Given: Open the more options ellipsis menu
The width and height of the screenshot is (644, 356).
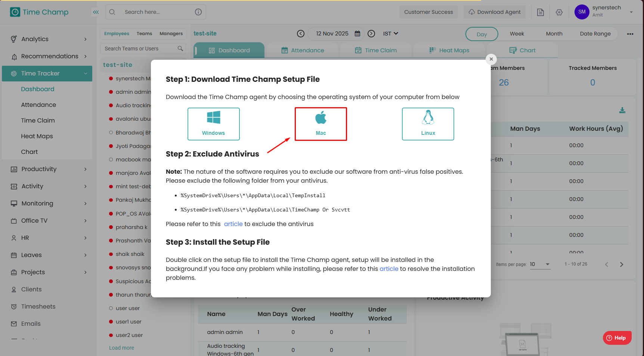Looking at the screenshot, I should click(x=631, y=34).
